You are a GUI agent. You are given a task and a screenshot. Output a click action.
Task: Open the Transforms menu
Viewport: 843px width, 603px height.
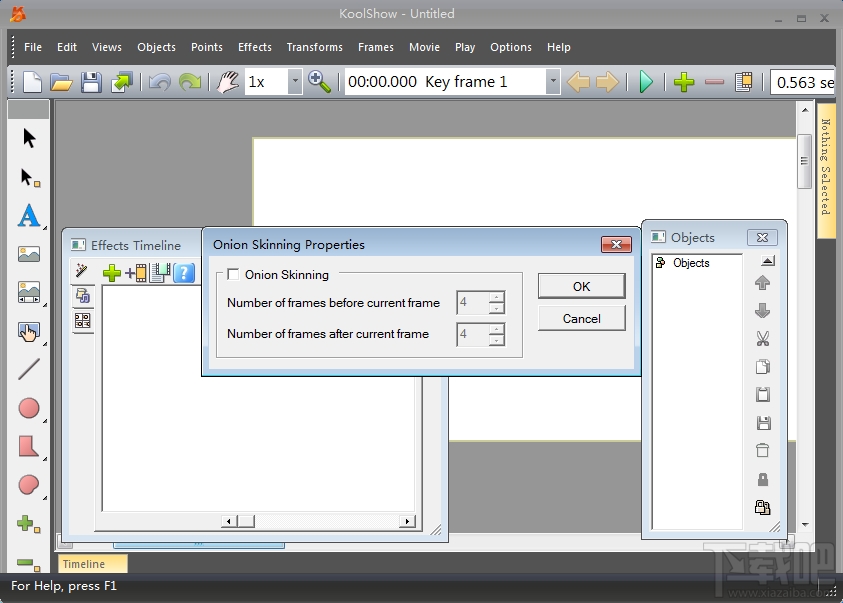315,47
